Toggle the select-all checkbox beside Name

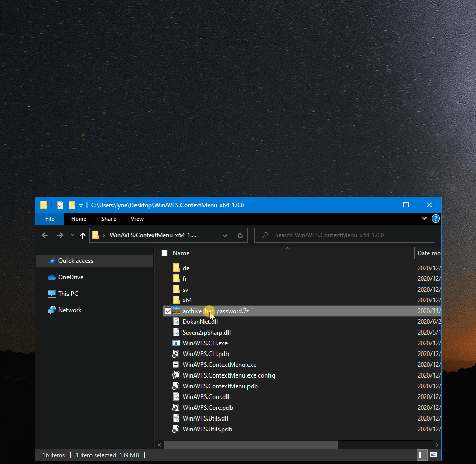(x=165, y=253)
